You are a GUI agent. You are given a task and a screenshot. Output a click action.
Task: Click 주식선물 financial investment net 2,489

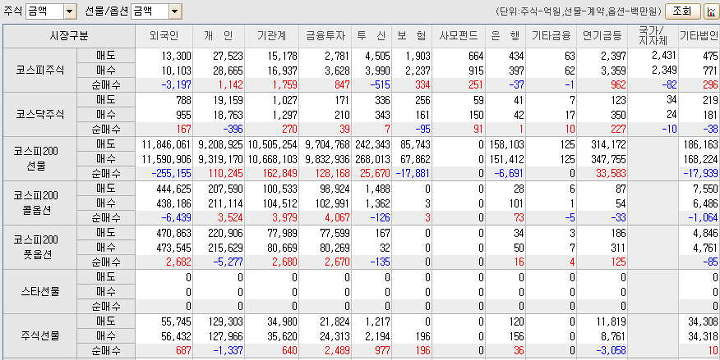[x=337, y=351]
